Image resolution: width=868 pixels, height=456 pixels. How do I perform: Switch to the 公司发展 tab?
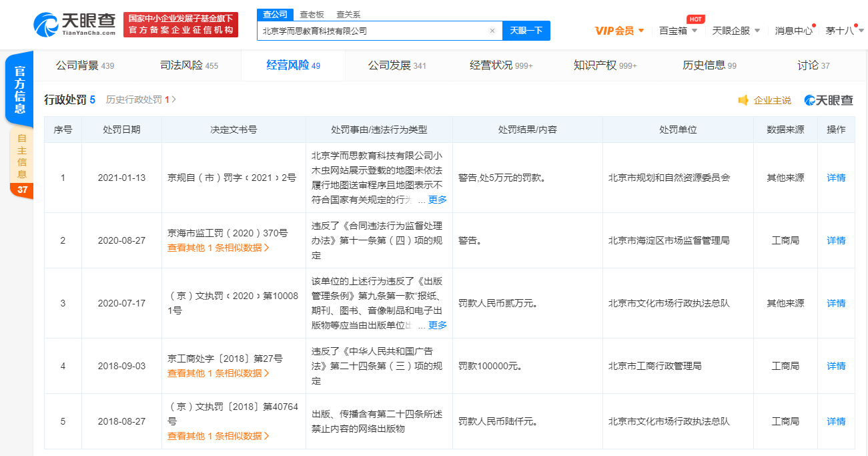tap(397, 65)
